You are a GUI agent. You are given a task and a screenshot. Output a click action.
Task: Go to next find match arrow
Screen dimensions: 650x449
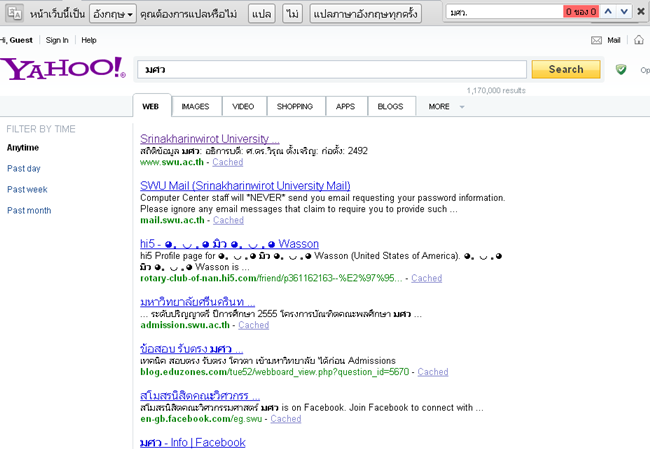[x=624, y=12]
